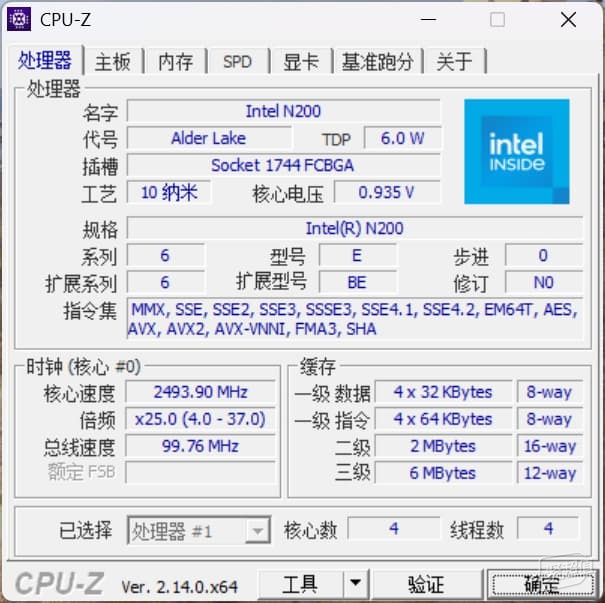This screenshot has height=603, width=605.
Task: Click the CPU-Z app icon in title bar
Action: coord(19,19)
